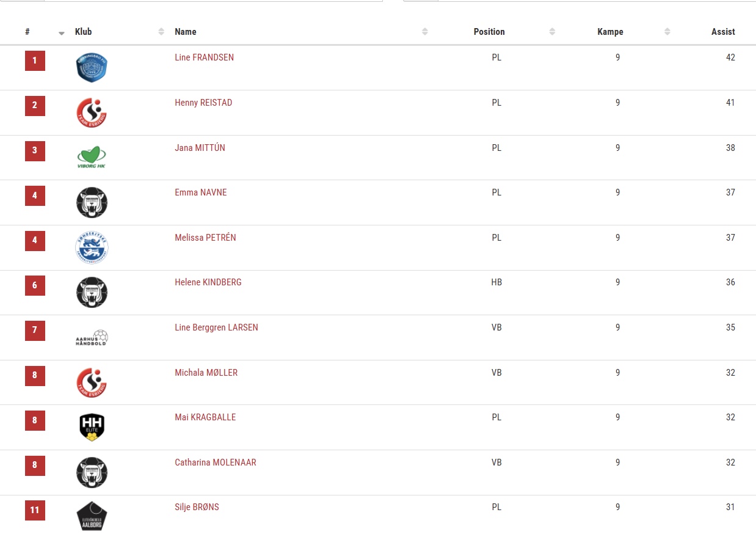Sort the table by rank # column arrow

(x=62, y=33)
